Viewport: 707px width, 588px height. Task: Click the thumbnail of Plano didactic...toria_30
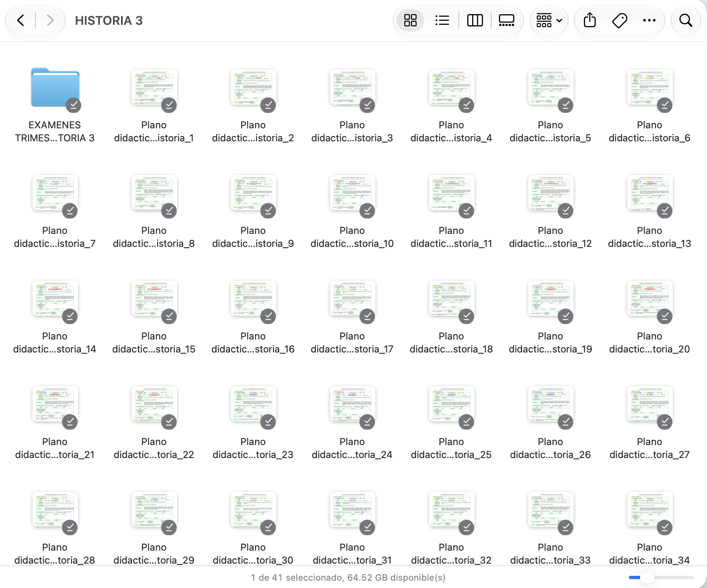coord(253,510)
